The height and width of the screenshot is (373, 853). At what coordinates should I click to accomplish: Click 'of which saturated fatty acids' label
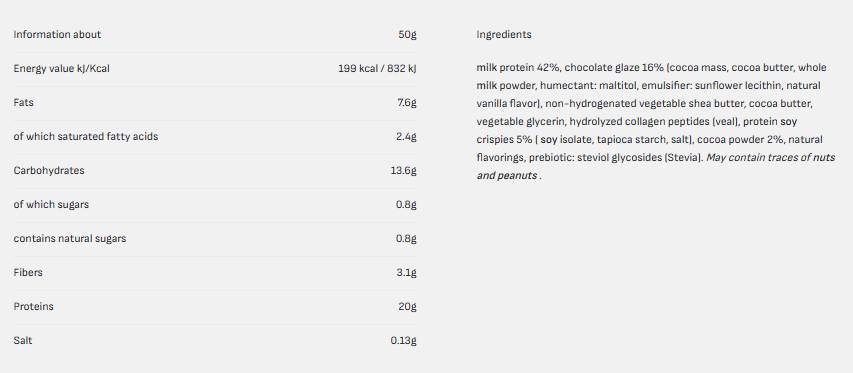pos(86,136)
